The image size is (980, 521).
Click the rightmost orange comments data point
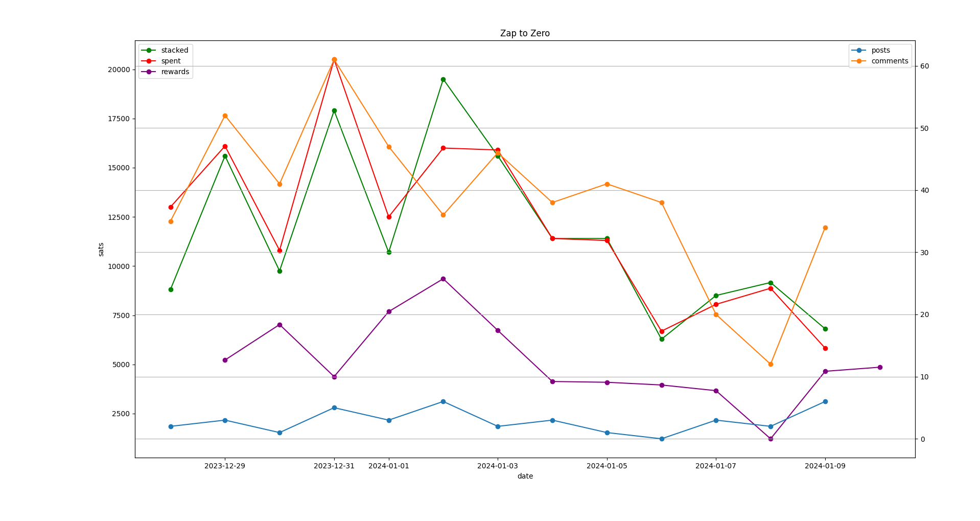[825, 228]
